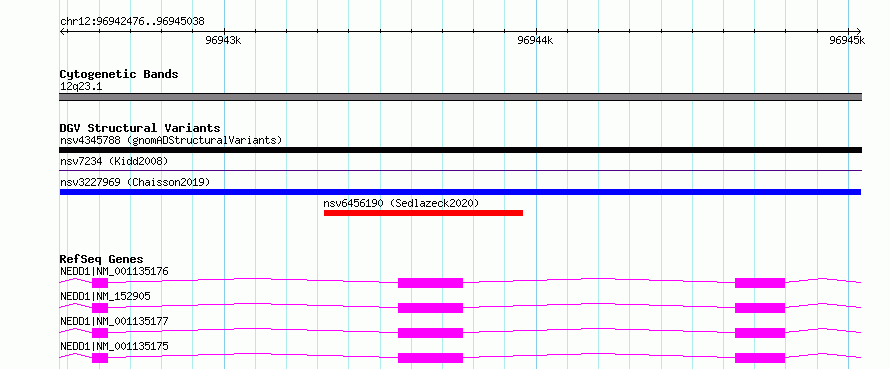The height and width of the screenshot is (369, 890).
Task: Open the nsv6456190 (Sedlazeck2020) label
Action: (401, 203)
